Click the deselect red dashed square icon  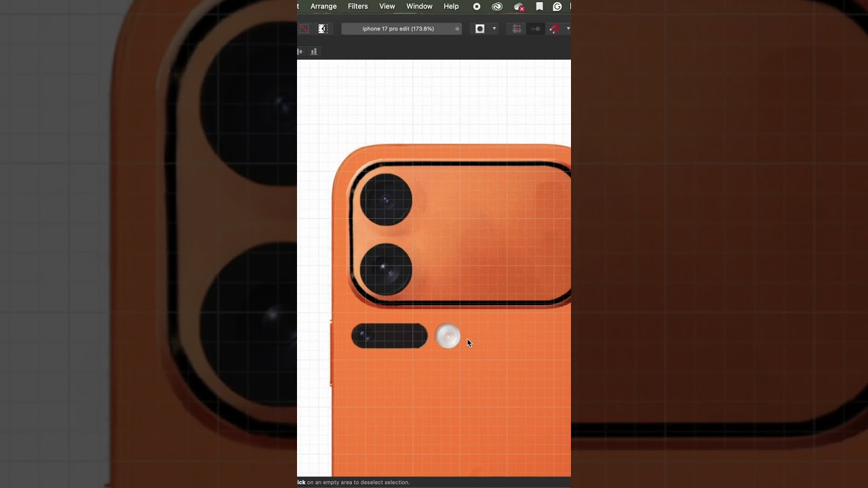304,28
